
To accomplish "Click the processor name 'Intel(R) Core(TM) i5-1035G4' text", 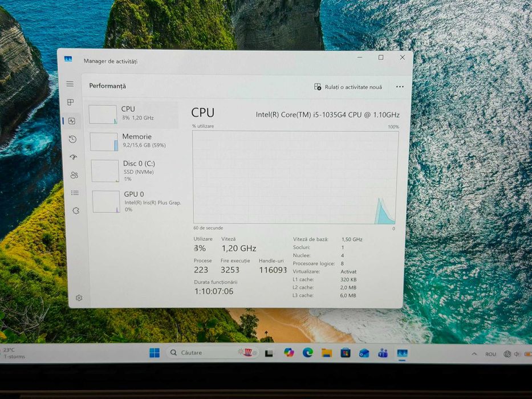I will 327,115.
